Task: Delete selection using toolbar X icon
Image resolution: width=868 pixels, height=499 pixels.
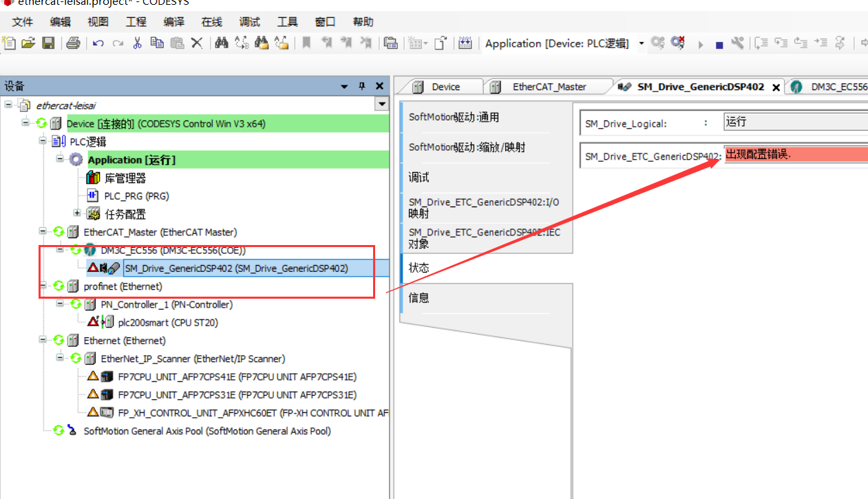Action: pos(197,43)
